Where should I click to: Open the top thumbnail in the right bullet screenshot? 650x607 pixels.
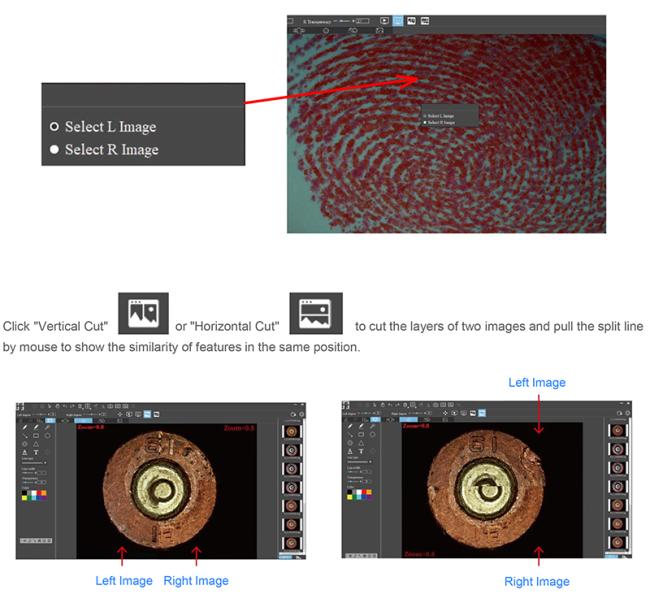(617, 431)
